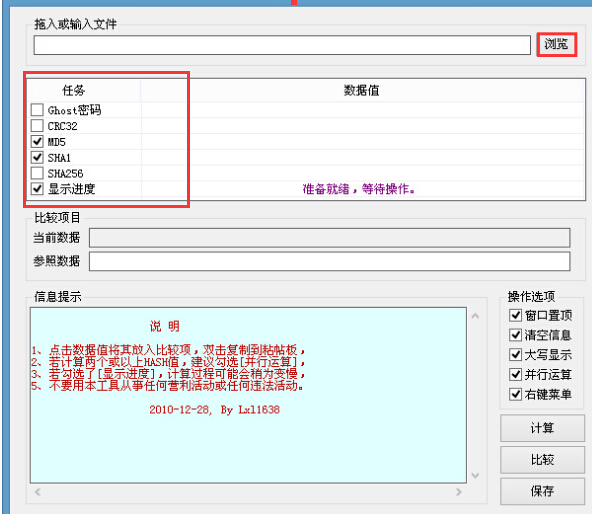Toggle the 显示进度 progress checkbox
The height and width of the screenshot is (514, 592).
tap(37, 188)
